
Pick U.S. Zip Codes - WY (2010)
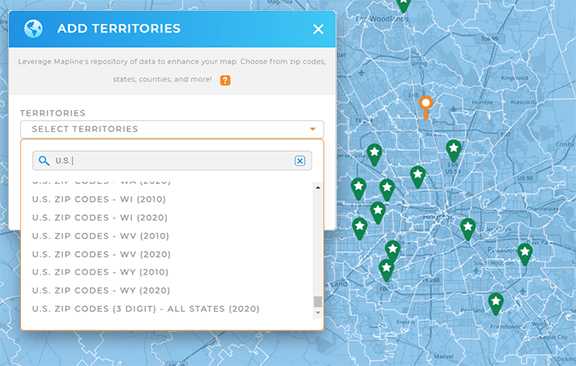pyautogui.click(x=100, y=272)
